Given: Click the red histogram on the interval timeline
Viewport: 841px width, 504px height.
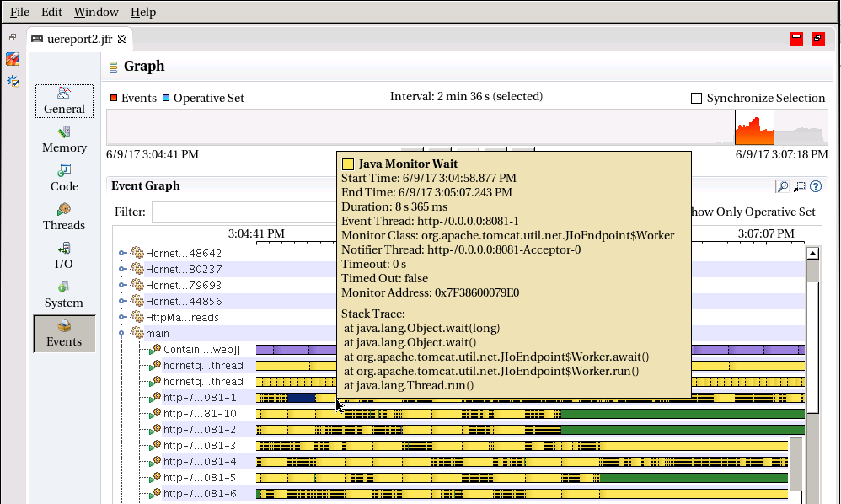Looking at the screenshot, I should point(753,126).
